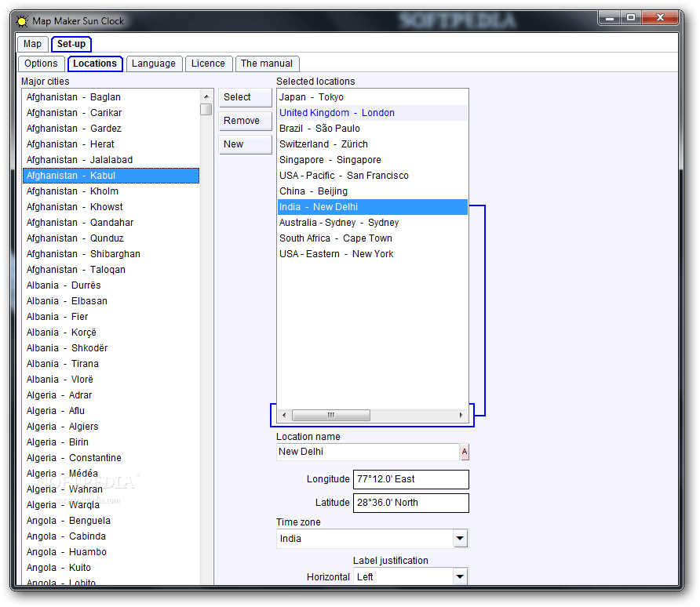The width and height of the screenshot is (700, 607).
Task: Select 'Afghanistan - Baglan' in Major cities
Action: 111,97
